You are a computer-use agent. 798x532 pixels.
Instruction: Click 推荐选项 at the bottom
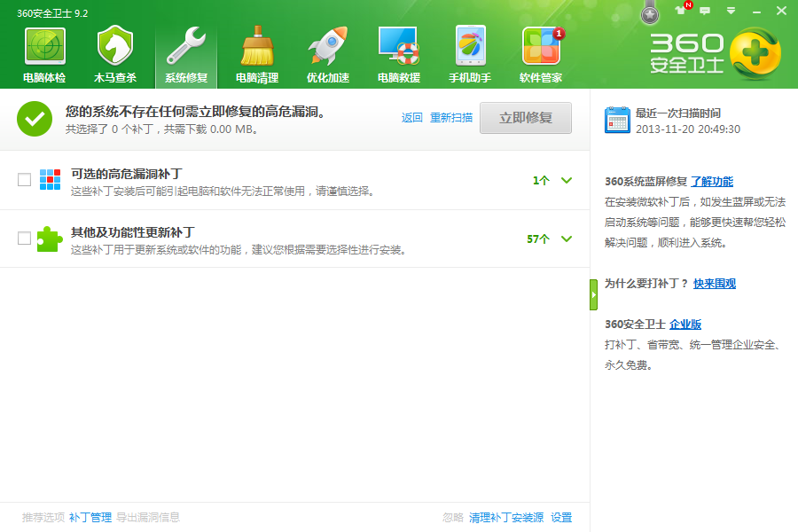click(43, 517)
